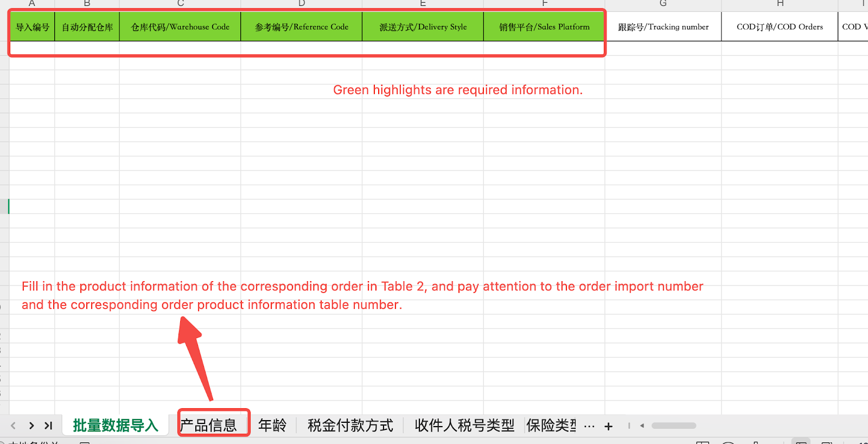
Task: Show more sheets via the ellipsis
Action: [x=589, y=426]
